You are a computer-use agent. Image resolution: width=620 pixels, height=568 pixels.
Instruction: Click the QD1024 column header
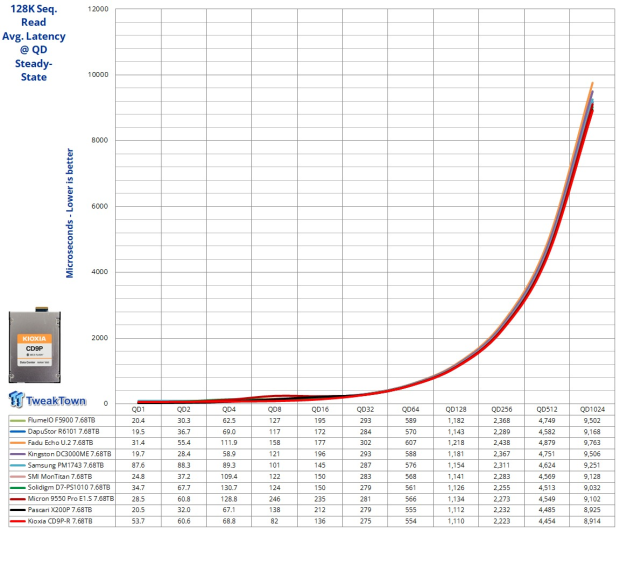click(592, 409)
